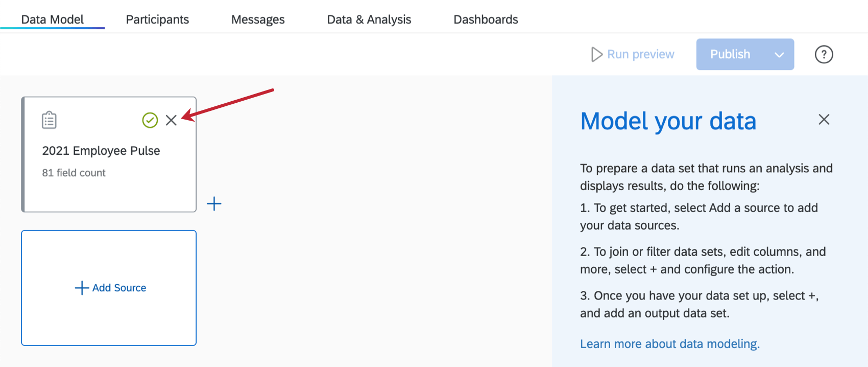Click the 81 field count text

(74, 173)
